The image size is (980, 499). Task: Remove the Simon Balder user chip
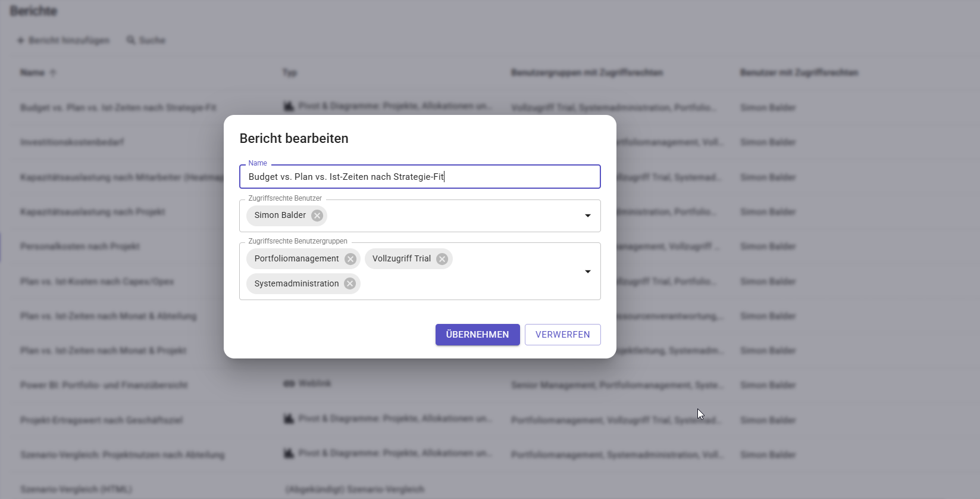click(317, 216)
